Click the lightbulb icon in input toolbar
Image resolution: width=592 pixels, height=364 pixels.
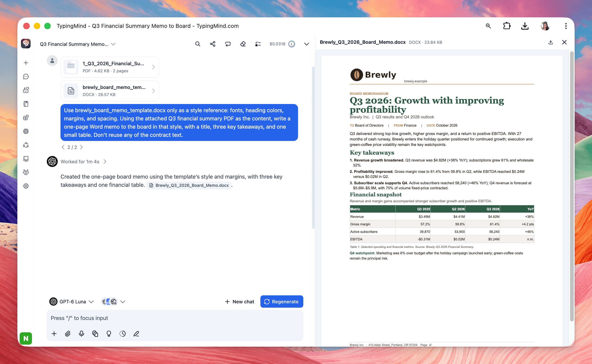click(109, 333)
